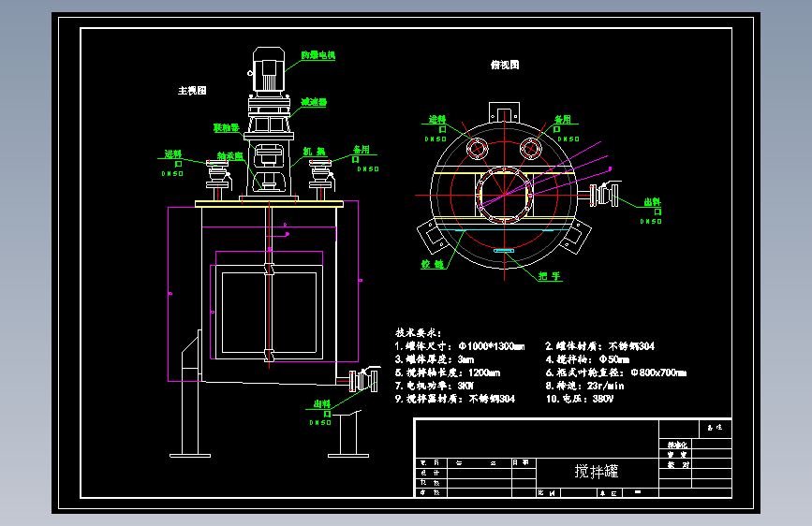
Task: Select line 2 罐体材质 不锈钢304
Action: pos(599,346)
